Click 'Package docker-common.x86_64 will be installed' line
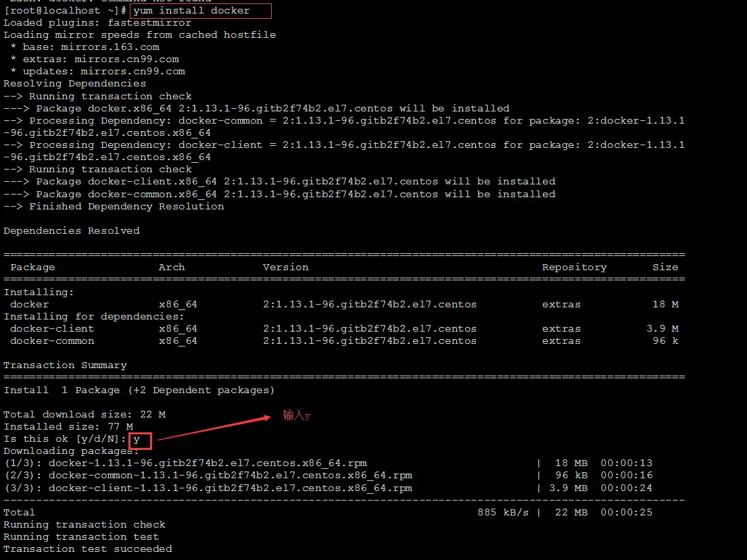Screen dimensions: 747x560 pos(279,195)
